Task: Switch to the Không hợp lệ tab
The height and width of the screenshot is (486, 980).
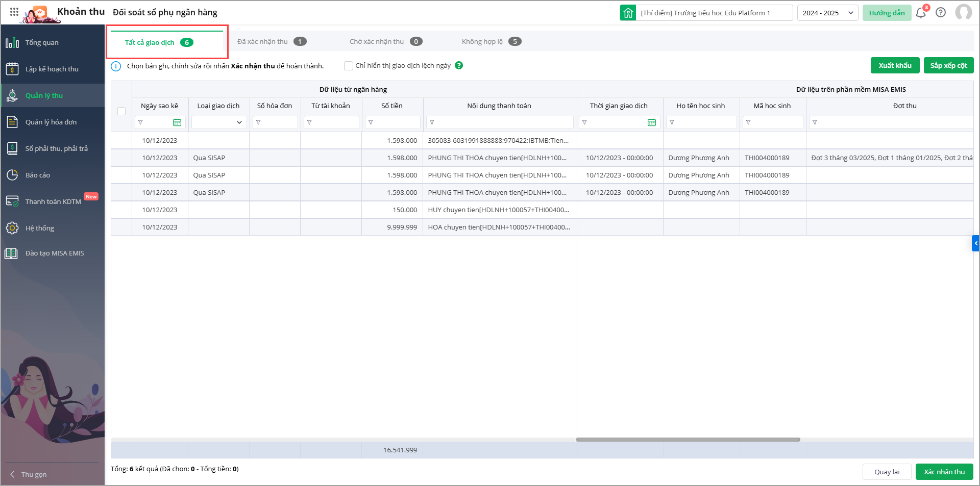Action: tap(491, 42)
